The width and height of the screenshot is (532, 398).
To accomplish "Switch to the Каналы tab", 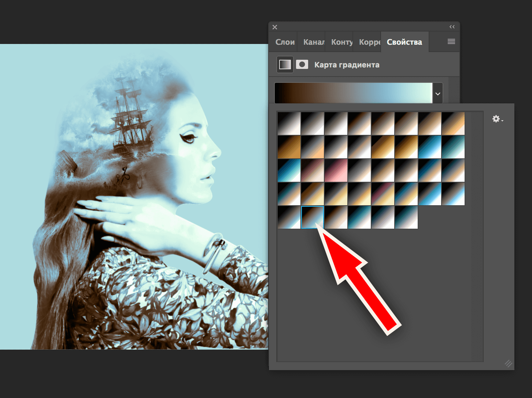I will point(314,42).
